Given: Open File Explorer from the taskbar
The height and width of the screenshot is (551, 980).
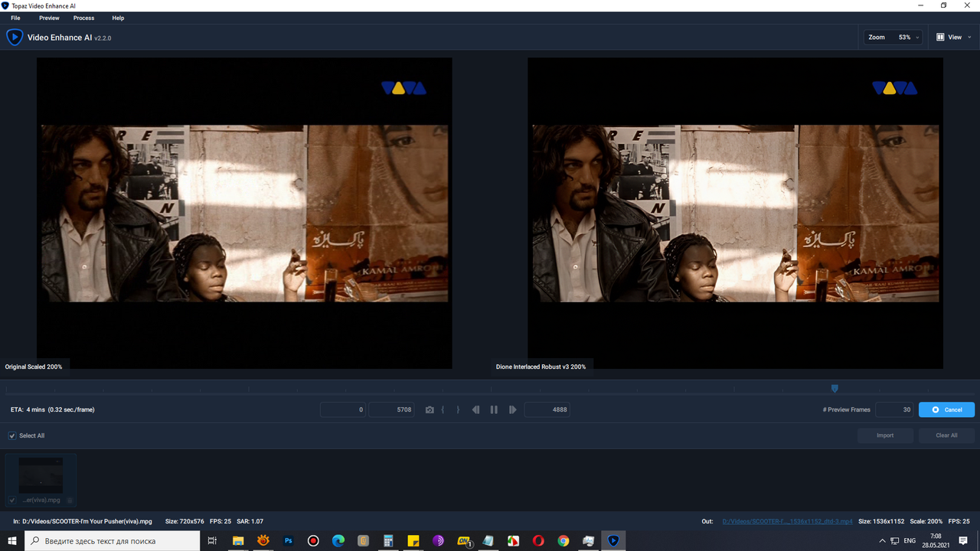Looking at the screenshot, I should point(238,540).
